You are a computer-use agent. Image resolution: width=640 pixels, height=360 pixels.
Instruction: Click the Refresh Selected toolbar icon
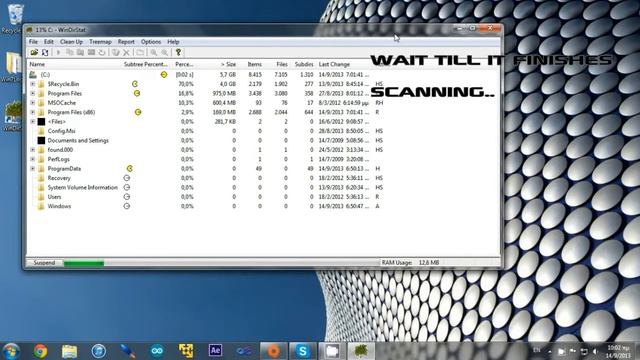coord(102,52)
